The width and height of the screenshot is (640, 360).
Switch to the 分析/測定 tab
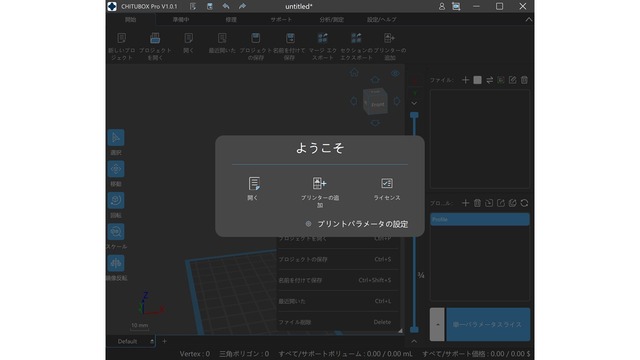(x=331, y=20)
